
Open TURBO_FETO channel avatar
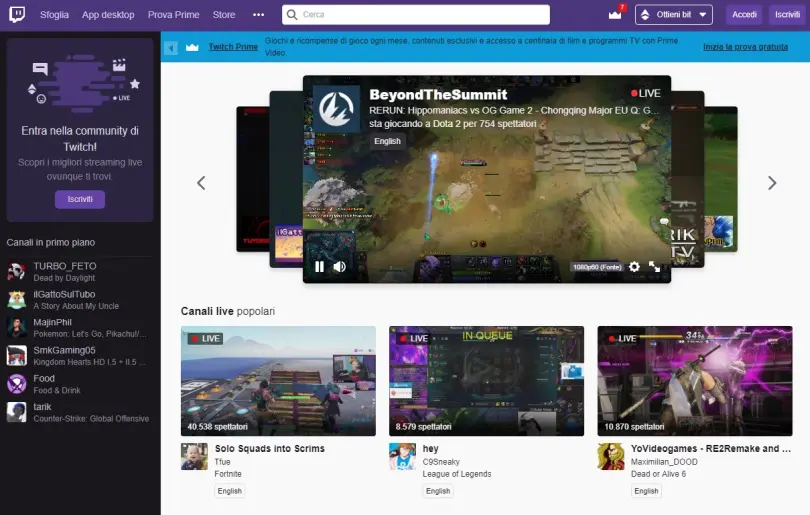point(16,271)
